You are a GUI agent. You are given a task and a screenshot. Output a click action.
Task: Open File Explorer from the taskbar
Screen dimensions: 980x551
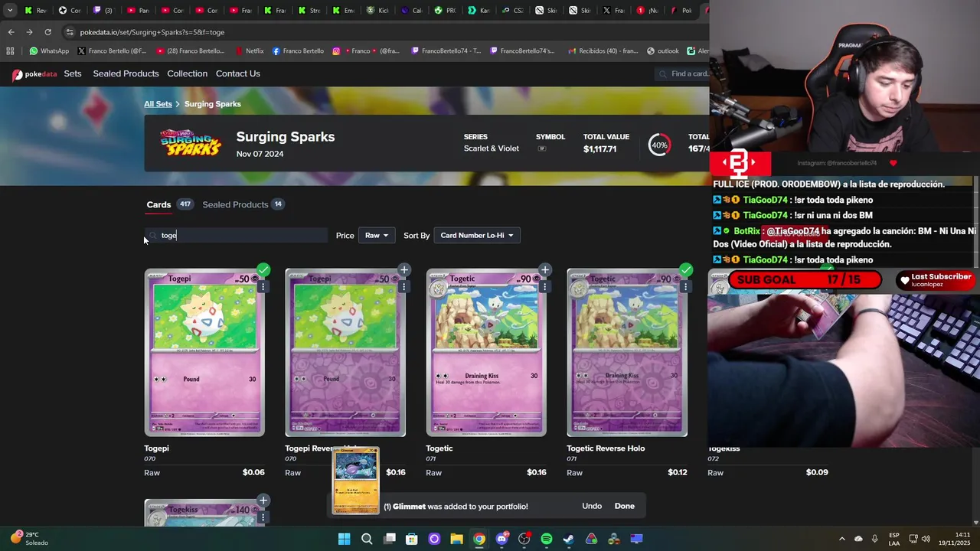tap(456, 539)
